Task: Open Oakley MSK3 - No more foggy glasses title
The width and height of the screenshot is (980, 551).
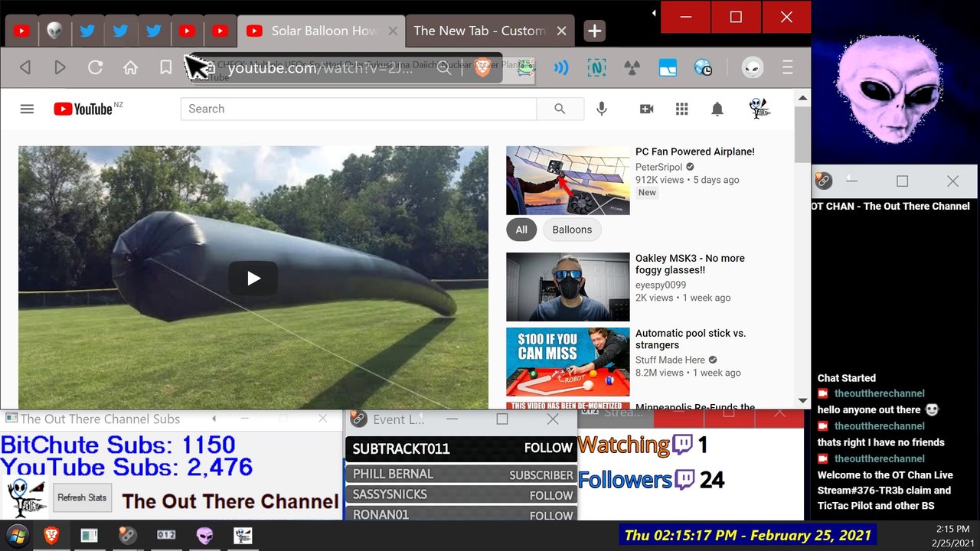Action: click(x=690, y=264)
